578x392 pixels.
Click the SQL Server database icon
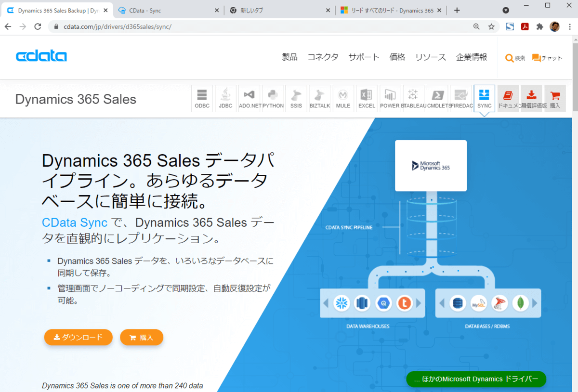click(500, 303)
